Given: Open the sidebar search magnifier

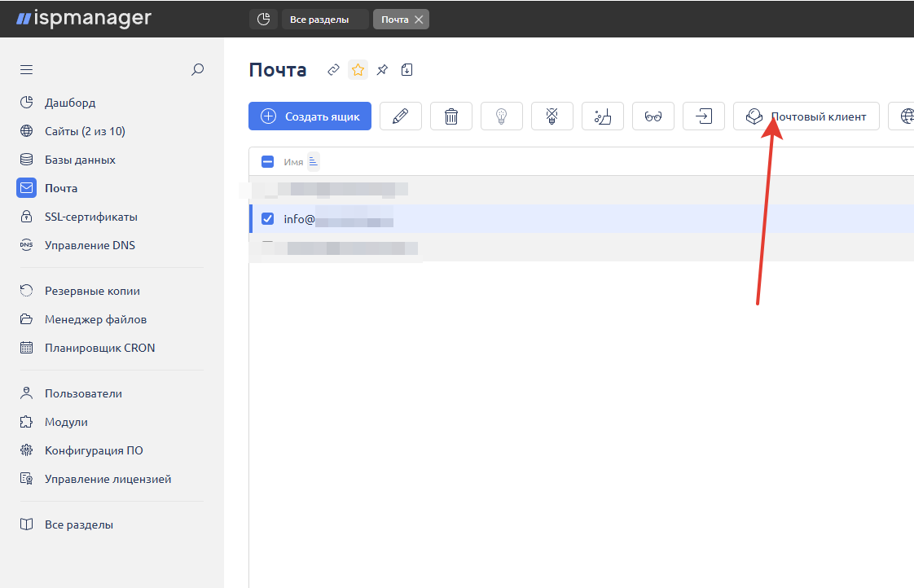Looking at the screenshot, I should (x=198, y=70).
